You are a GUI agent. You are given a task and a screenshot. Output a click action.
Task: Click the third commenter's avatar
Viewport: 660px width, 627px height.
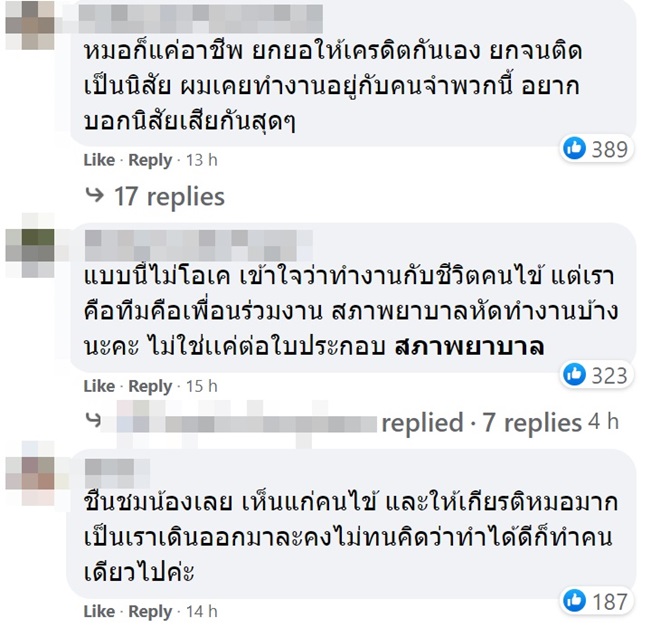pos(36,473)
